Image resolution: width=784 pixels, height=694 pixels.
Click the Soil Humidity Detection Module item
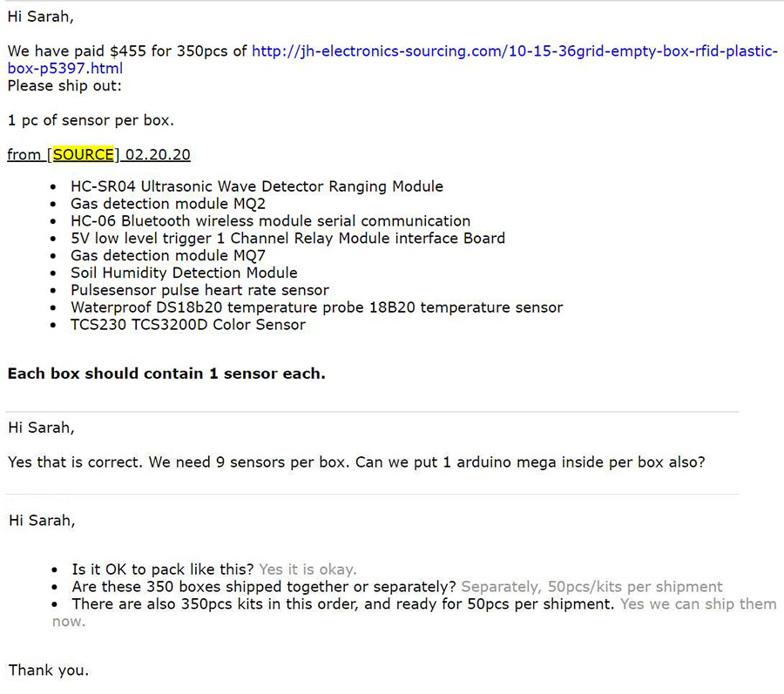[x=184, y=273]
